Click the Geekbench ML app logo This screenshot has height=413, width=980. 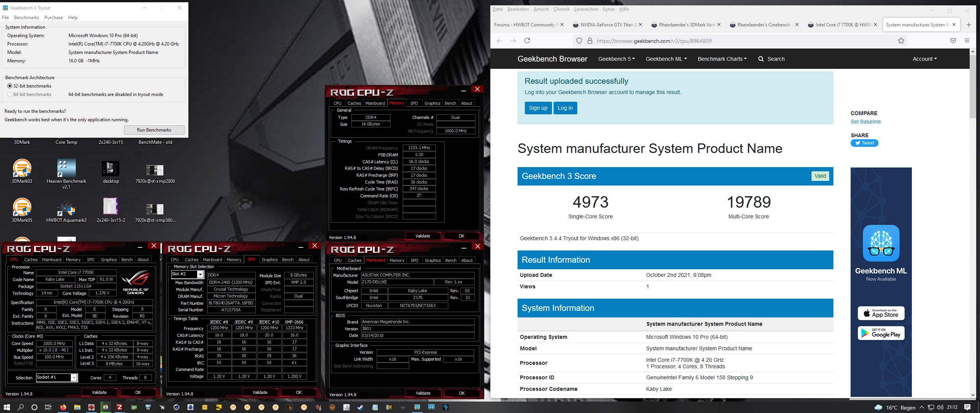tap(881, 243)
